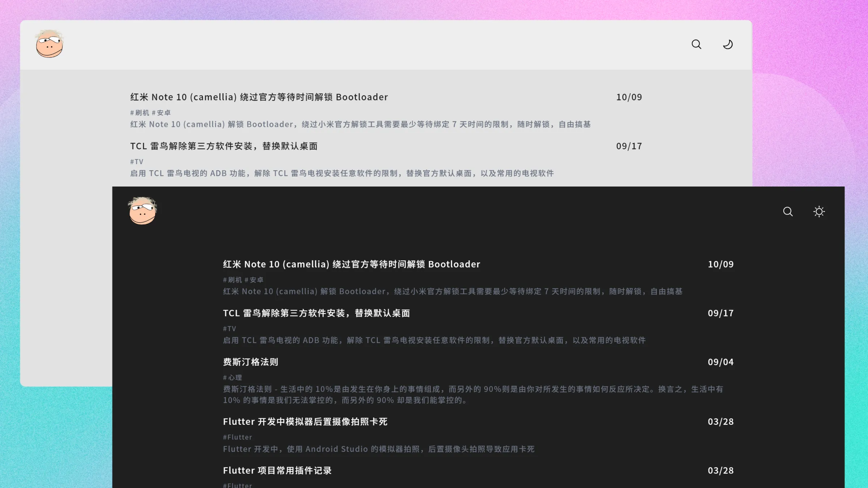Open the Flutter 项目常用插件记录 post
Screen dimensions: 868x488
pyautogui.click(x=277, y=470)
